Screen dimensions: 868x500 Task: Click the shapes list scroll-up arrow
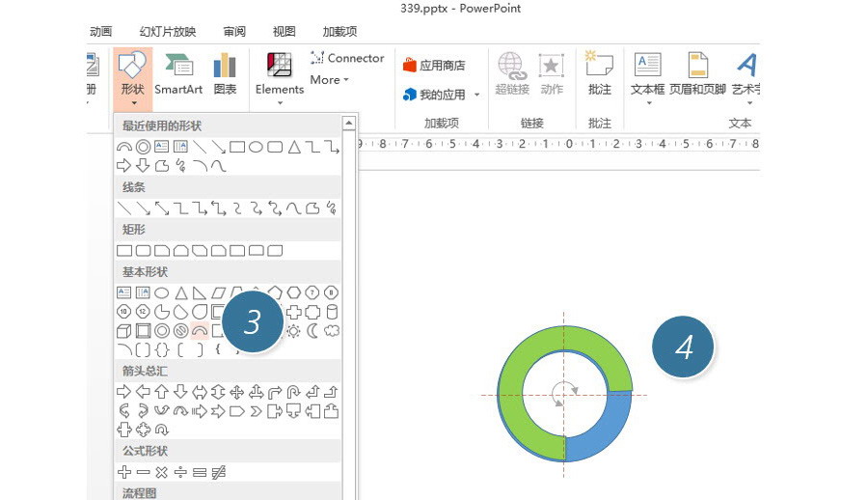click(x=349, y=125)
